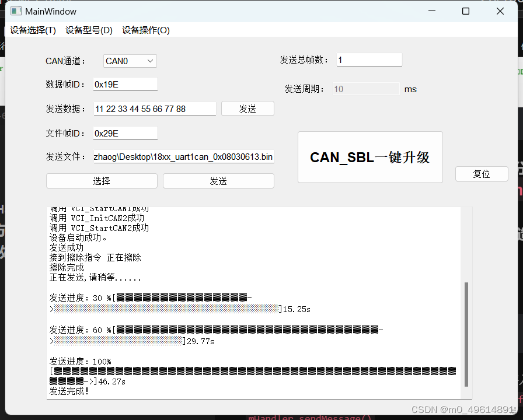Viewport: 523px width, 420px height.
Task: Select CAN0 from the channel selector
Action: coord(123,61)
